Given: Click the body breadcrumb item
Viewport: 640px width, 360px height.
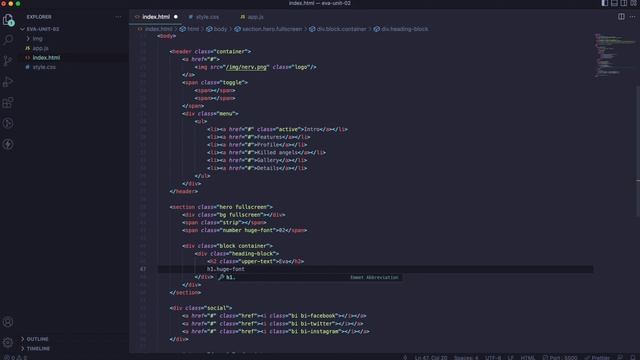Looking at the screenshot, I should tap(220, 29).
